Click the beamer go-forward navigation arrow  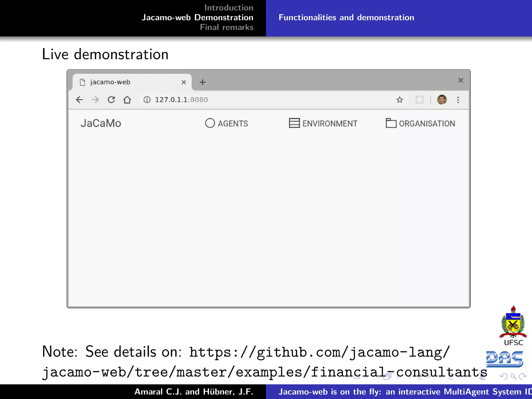click(x=523, y=376)
